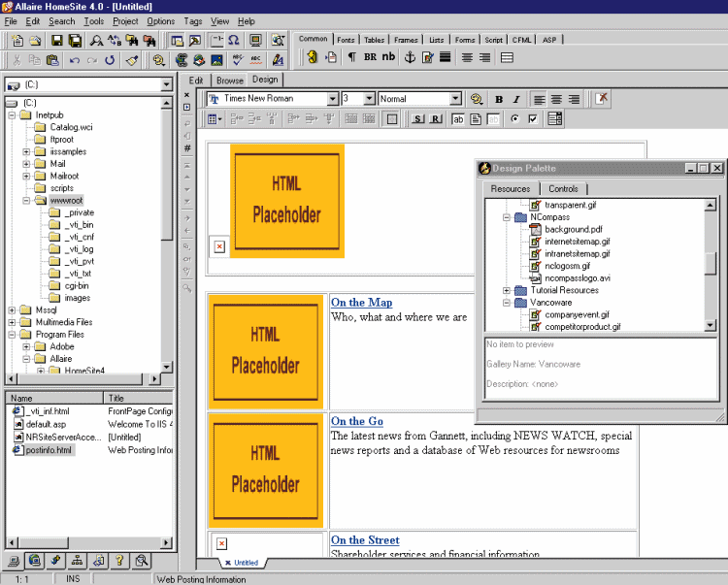Click the Repeat last action icon
728x585 pixels.
[x=110, y=60]
